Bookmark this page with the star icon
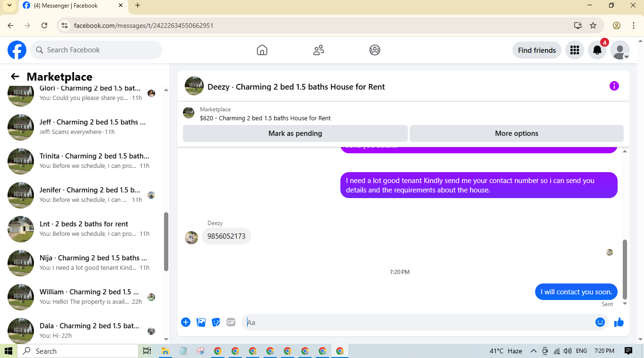This screenshot has width=644, height=358. tap(593, 25)
